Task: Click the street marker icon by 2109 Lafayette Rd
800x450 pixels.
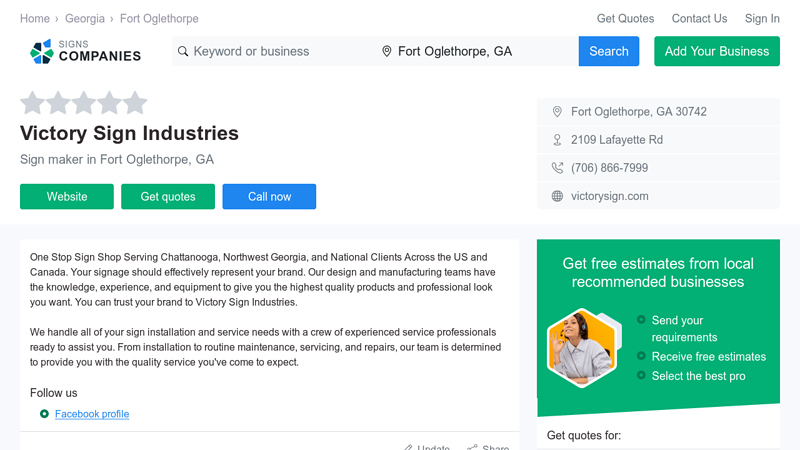Action: (557, 140)
